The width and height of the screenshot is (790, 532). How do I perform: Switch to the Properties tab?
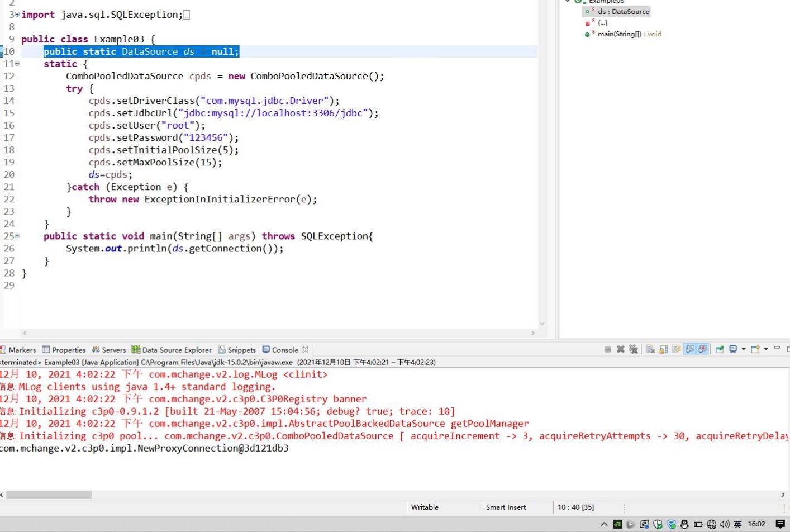(64, 350)
